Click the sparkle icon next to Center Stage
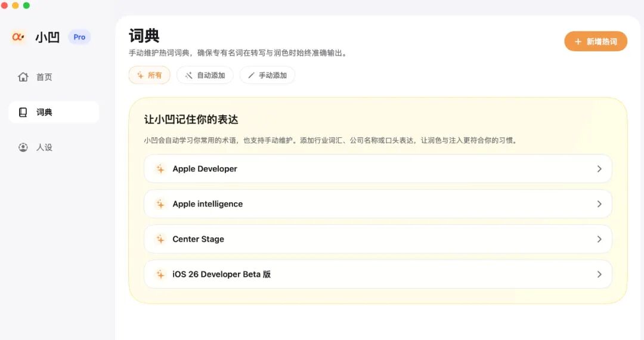 [x=160, y=239]
